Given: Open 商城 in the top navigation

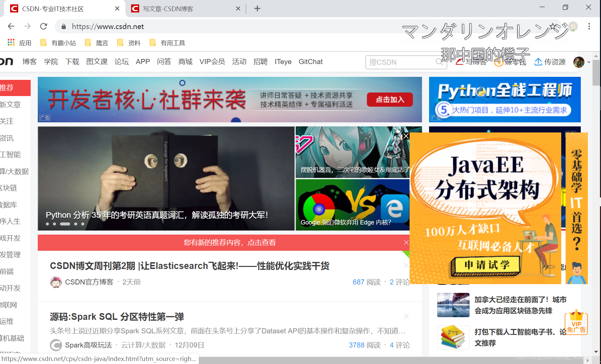Looking at the screenshot, I should 185,62.
